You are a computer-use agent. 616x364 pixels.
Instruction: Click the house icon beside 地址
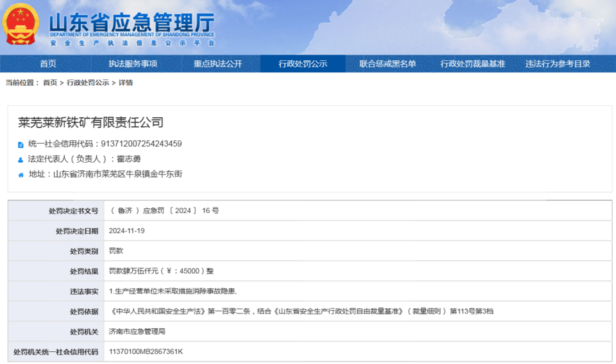click(21, 174)
